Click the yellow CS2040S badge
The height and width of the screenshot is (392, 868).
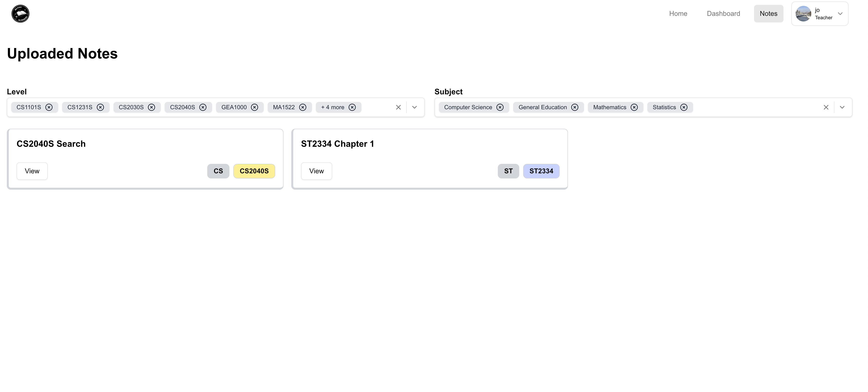pos(254,171)
